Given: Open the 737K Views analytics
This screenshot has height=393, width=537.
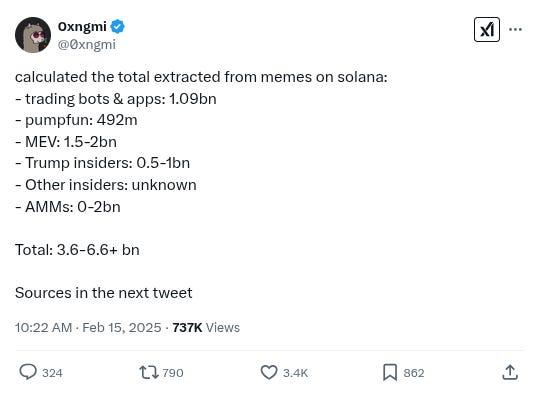Looking at the screenshot, I should 206,328.
